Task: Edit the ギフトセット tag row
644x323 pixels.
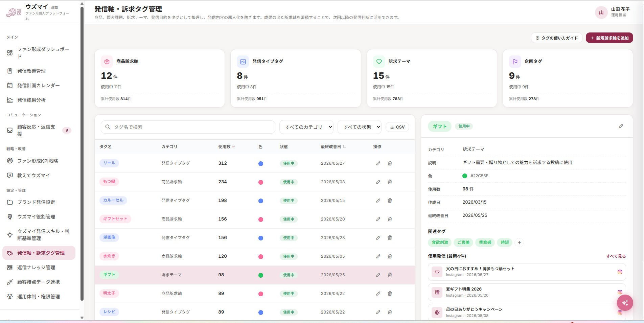Action: coord(378,219)
